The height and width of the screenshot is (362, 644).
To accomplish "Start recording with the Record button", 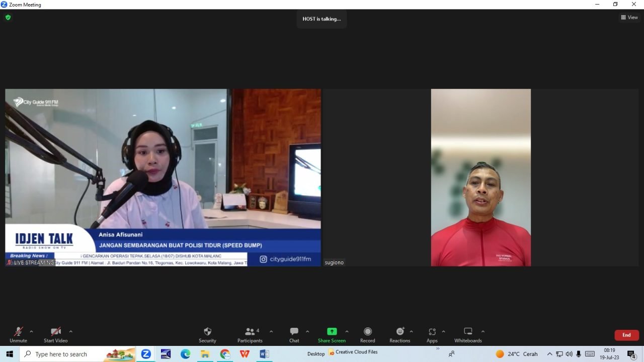I will 367,335.
